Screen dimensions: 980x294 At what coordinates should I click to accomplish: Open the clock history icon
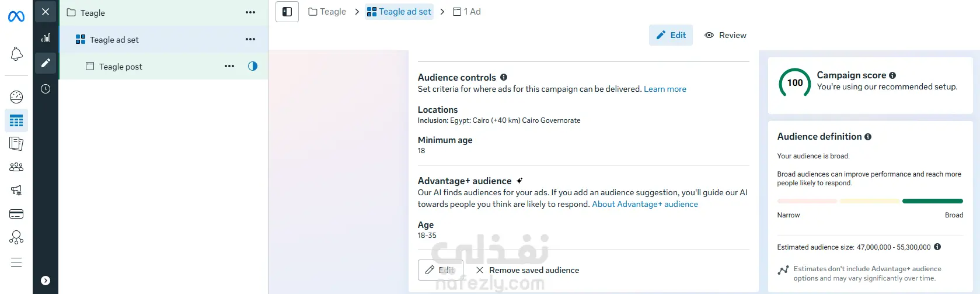[x=46, y=89]
